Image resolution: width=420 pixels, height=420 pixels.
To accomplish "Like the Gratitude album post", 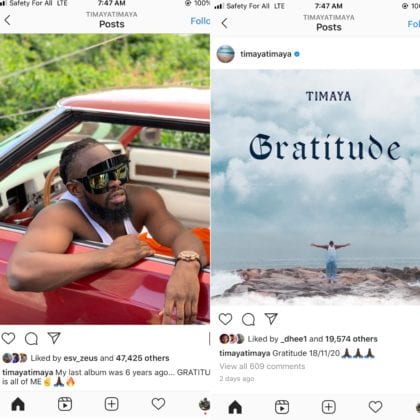I will pos(225,319).
